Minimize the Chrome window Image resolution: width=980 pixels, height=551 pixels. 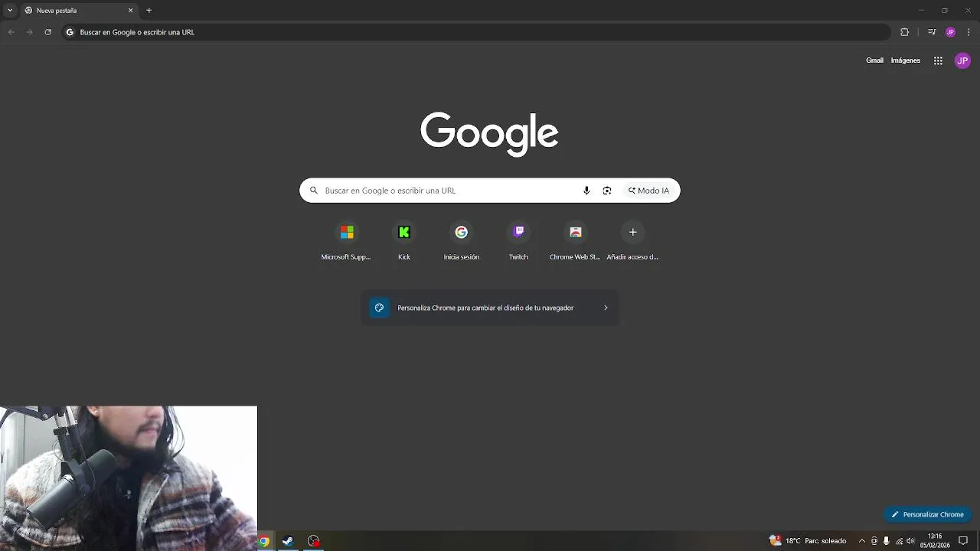[x=921, y=11]
